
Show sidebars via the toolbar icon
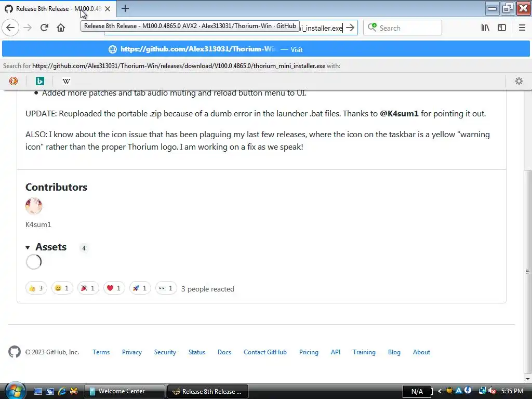click(502, 28)
